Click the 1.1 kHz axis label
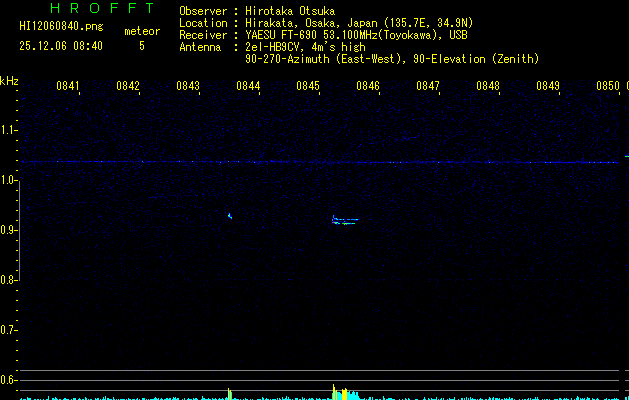This screenshot has height=400, width=629. point(9,130)
